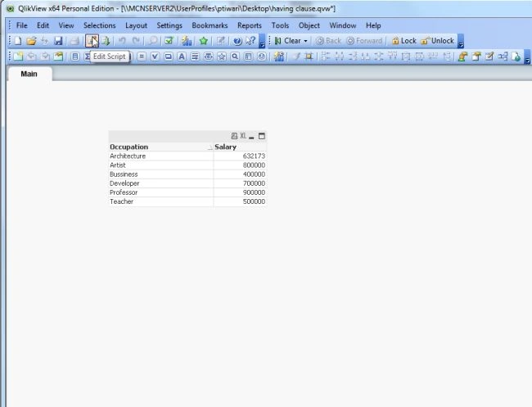Click the Clear selections button
This screenshot has height=407, width=532.
pos(287,41)
